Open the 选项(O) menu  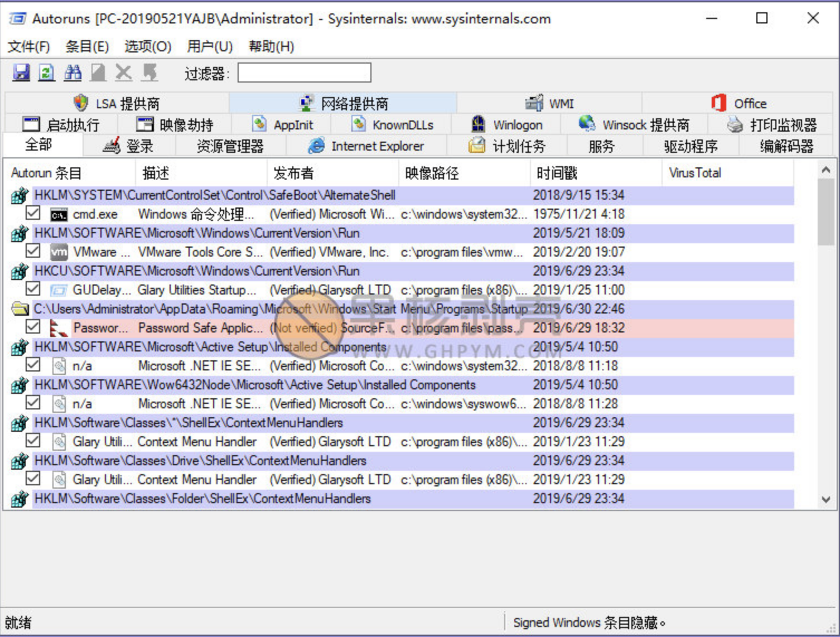148,46
